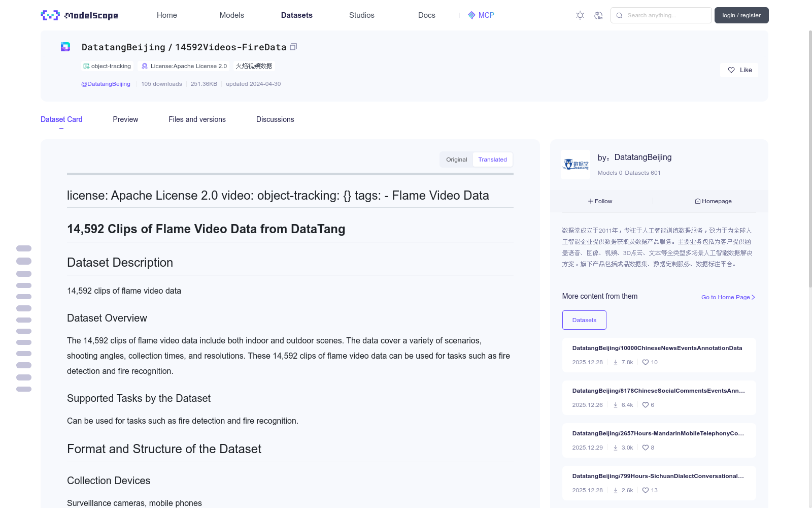The height and width of the screenshot is (508, 812).
Task: Open the DataTang organization logo
Action: click(x=576, y=164)
